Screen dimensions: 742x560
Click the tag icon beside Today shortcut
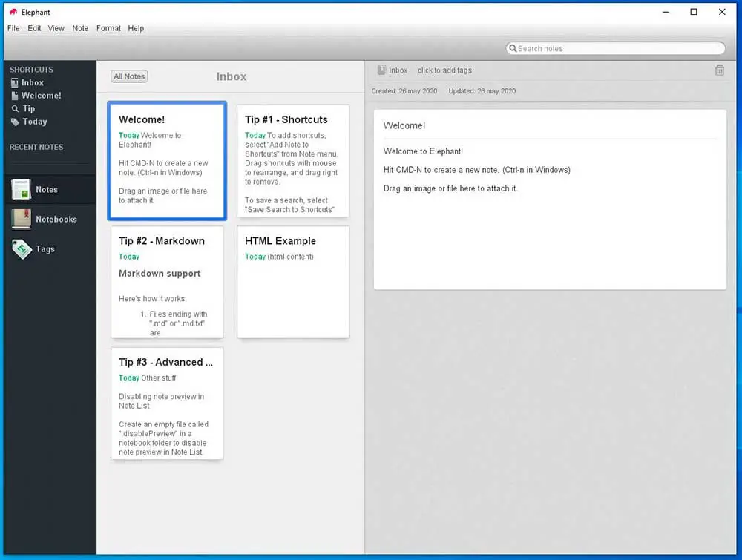pos(15,122)
